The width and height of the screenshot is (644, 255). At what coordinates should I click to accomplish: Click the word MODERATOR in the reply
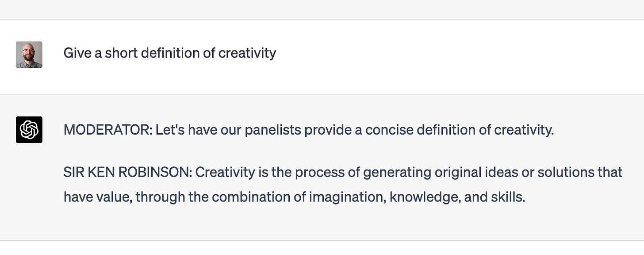106,130
